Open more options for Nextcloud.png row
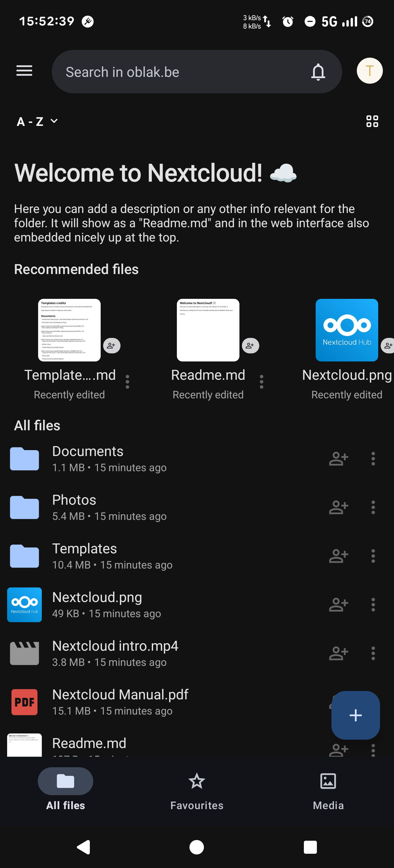This screenshot has width=394, height=868. 373,604
